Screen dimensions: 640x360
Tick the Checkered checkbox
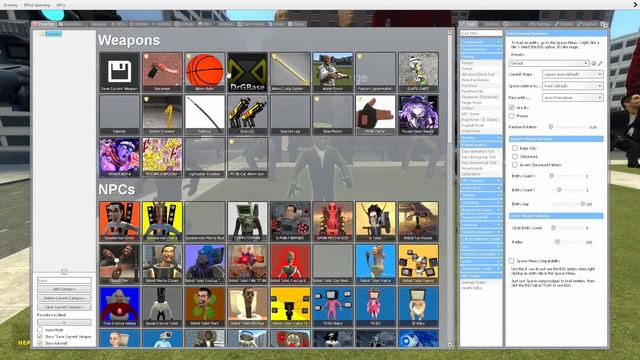(515, 156)
